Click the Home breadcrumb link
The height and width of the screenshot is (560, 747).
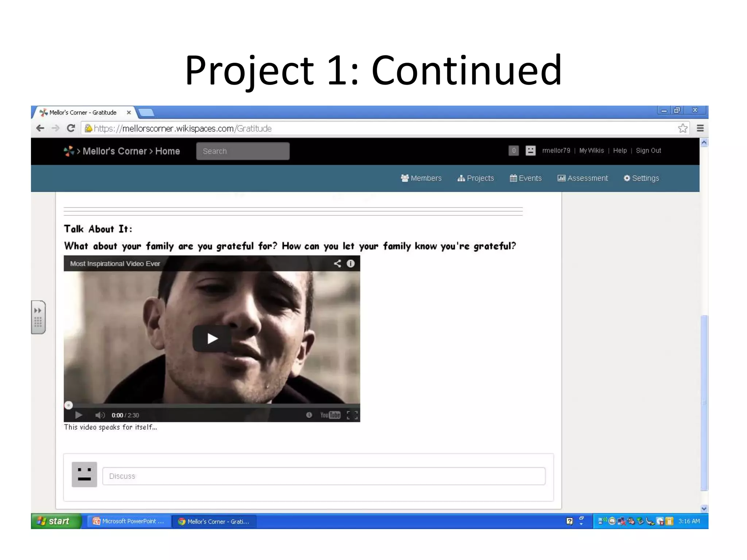[x=167, y=151]
